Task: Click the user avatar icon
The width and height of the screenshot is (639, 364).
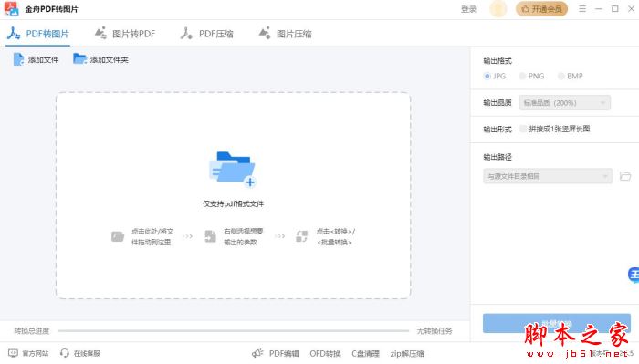Action: (x=498, y=9)
